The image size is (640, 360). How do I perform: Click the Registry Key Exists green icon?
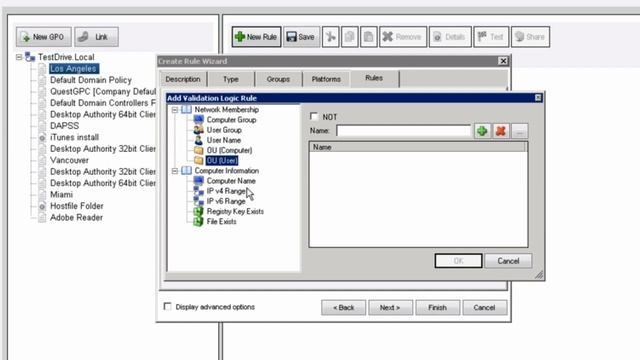tap(198, 211)
